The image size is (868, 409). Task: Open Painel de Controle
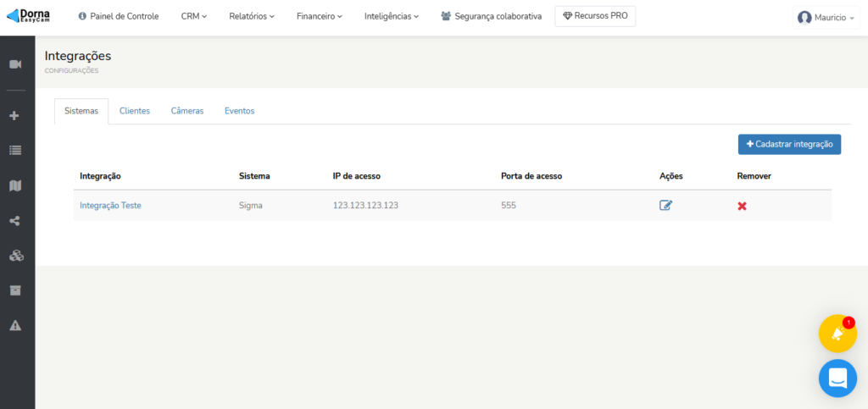pyautogui.click(x=119, y=17)
